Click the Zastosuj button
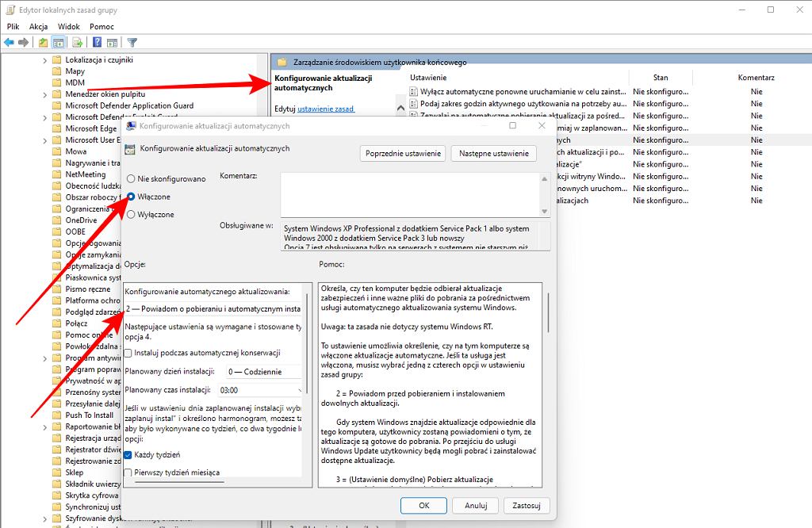The height and width of the screenshot is (528, 812). click(527, 505)
